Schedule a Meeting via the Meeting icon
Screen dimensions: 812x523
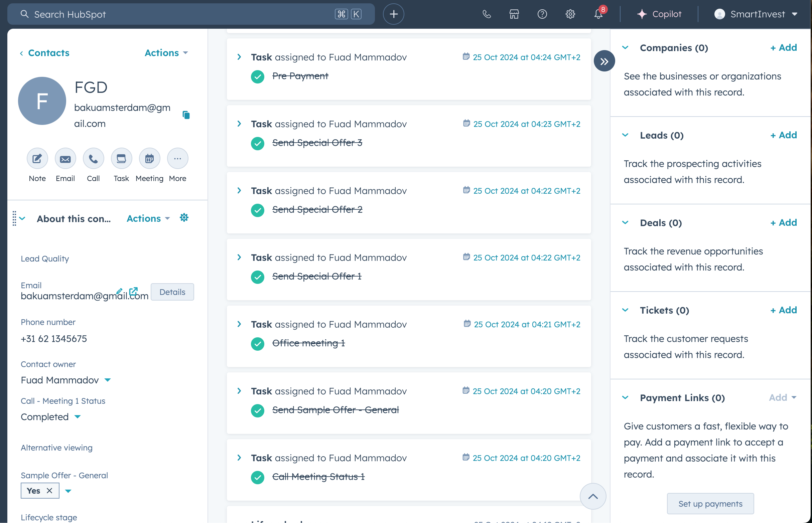(149, 158)
